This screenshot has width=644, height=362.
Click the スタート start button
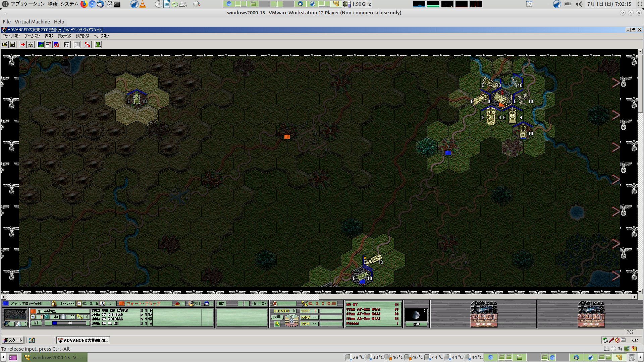pos(12,340)
